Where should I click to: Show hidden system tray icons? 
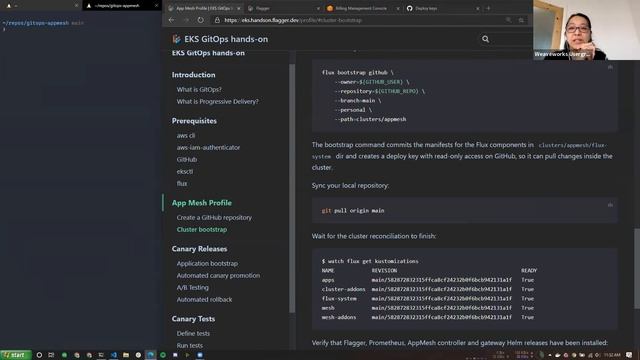tap(549, 355)
